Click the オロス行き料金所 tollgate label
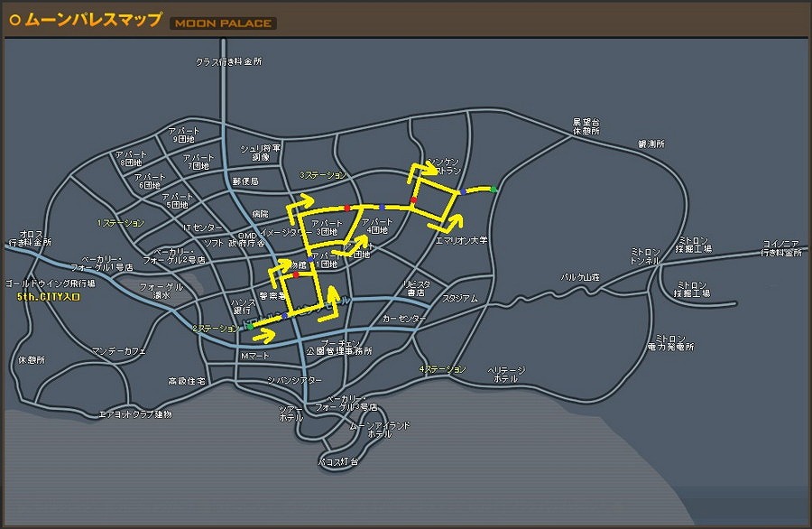The image size is (812, 529). (x=30, y=237)
